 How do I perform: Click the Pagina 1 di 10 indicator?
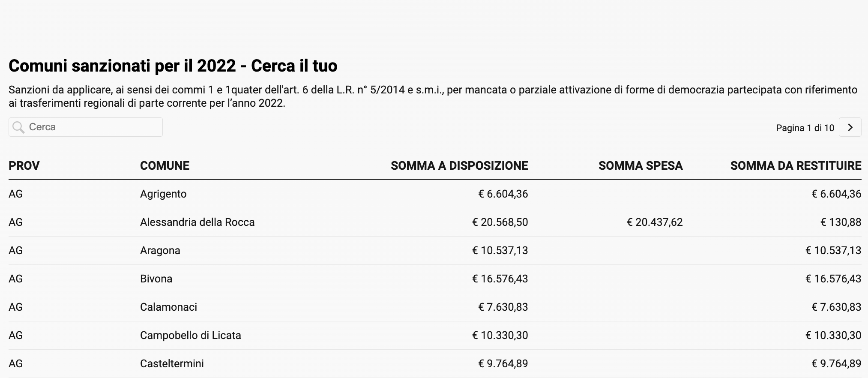(805, 128)
